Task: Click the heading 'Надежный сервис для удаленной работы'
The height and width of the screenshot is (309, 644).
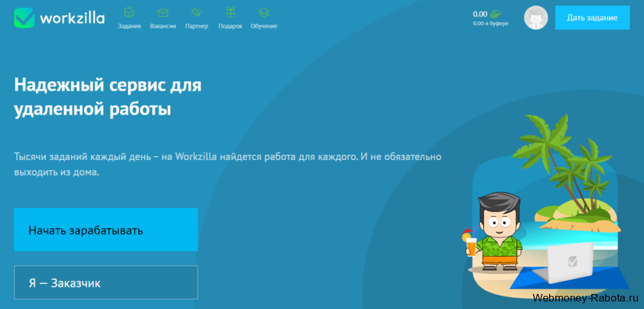Action: (x=108, y=98)
